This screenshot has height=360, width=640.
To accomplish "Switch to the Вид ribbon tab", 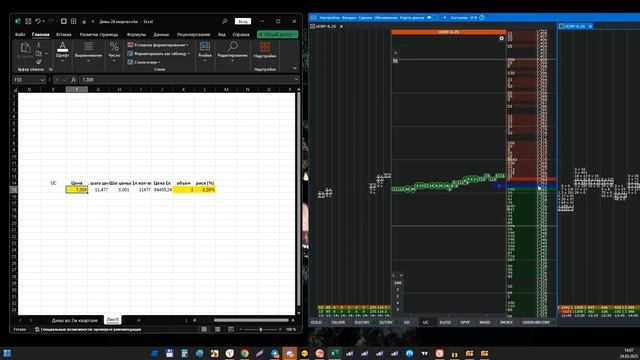I will [222, 35].
